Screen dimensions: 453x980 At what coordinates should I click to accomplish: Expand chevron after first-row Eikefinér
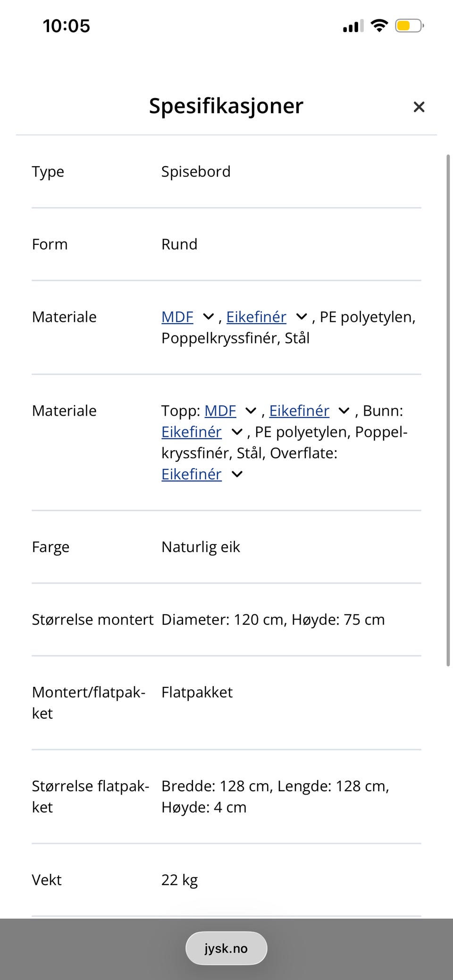pyautogui.click(x=302, y=317)
